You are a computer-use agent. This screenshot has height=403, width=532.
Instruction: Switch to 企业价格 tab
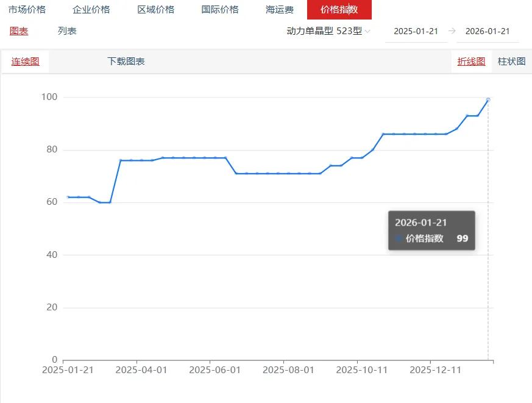click(x=91, y=10)
